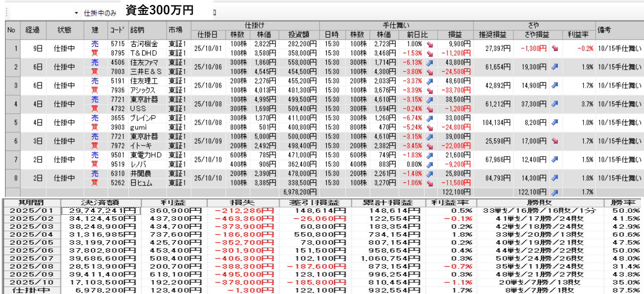Sort by the 利益率 column header
This screenshot has width=644, height=294.
click(579, 34)
